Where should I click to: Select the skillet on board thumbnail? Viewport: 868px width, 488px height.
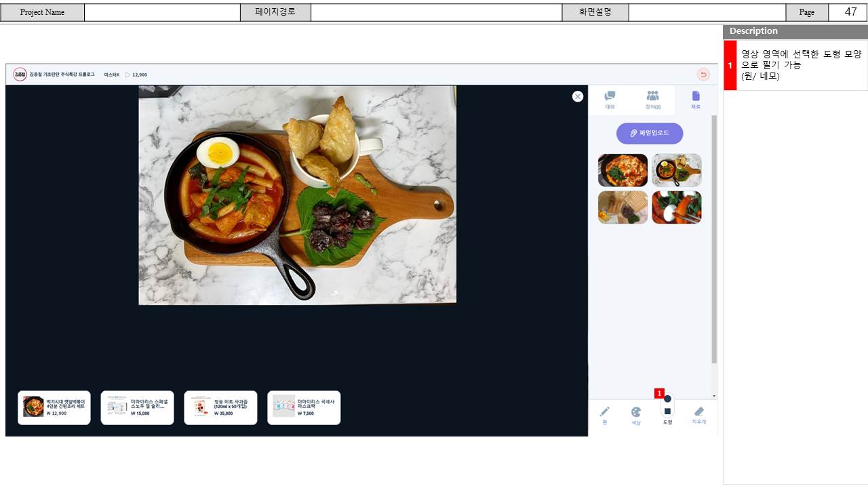[x=677, y=170]
